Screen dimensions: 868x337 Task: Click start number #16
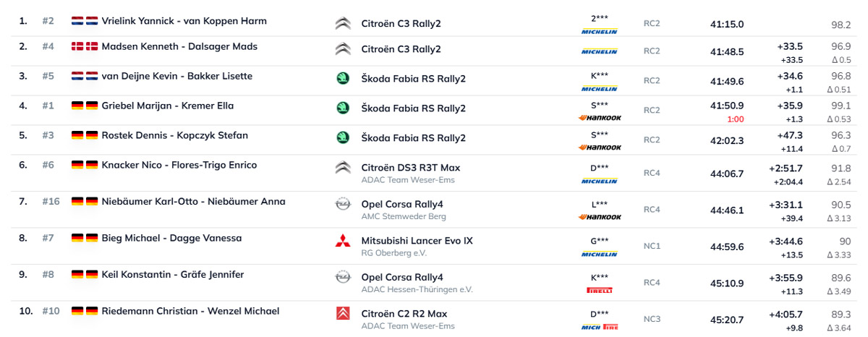tap(51, 202)
